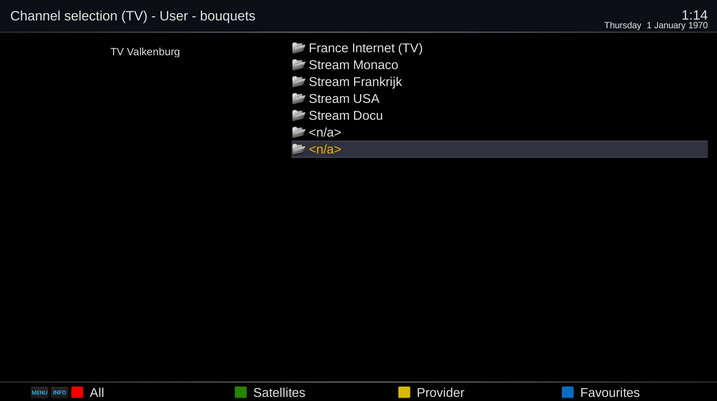Screen dimensions: 717x401
Task: Open the France Internet (TV) bouquet
Action: [365, 48]
